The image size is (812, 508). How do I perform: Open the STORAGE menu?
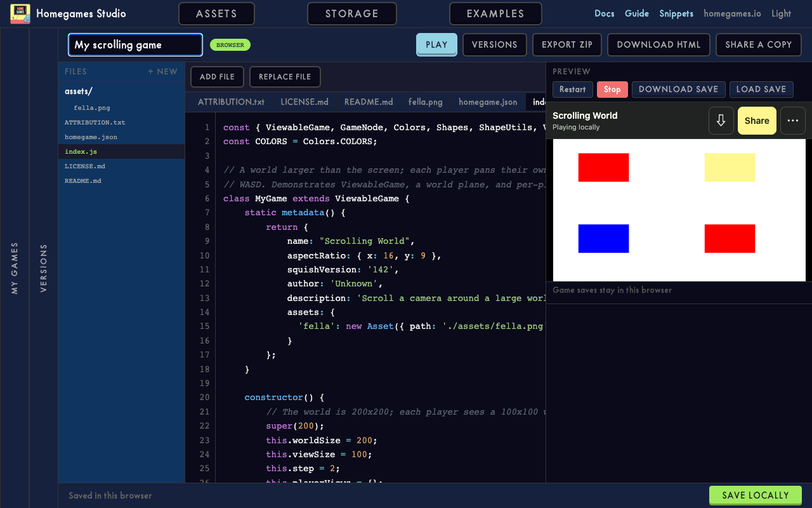click(x=352, y=13)
